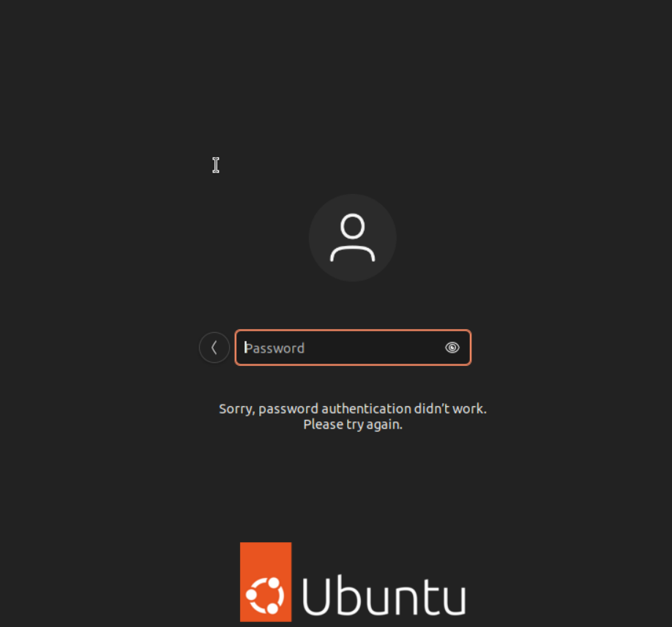Click the user avatar silhouette icon
Image resolution: width=672 pixels, height=627 pixels.
[352, 238]
